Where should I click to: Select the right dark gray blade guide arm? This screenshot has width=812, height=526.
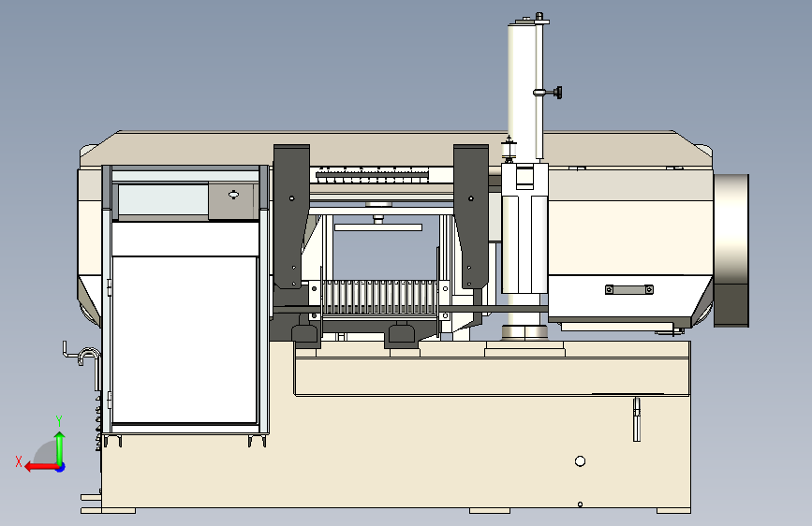(471, 216)
